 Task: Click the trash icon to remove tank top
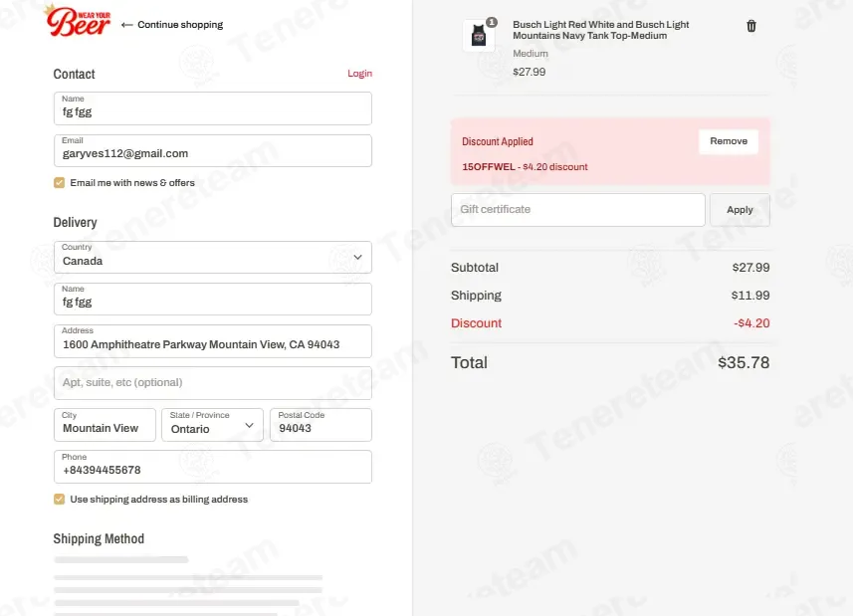pyautogui.click(x=751, y=26)
